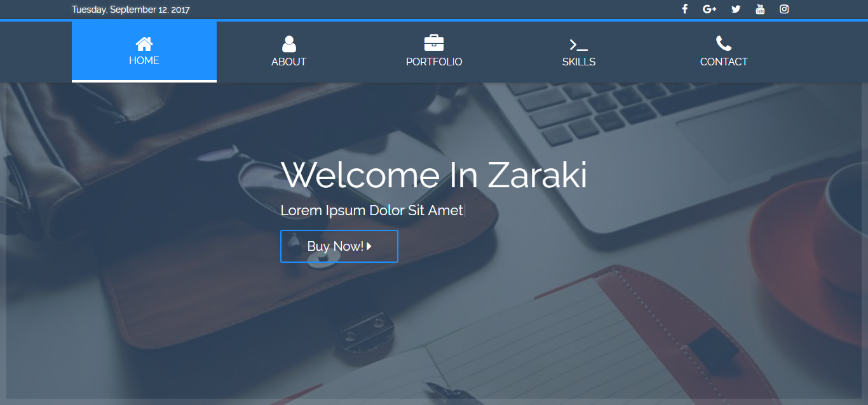Click the person icon above About
The image size is (868, 405).
tap(289, 44)
